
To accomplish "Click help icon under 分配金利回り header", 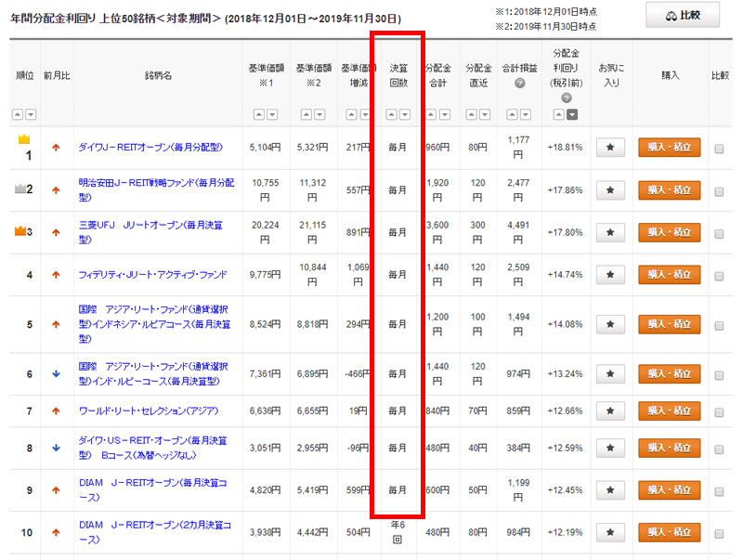I will [565, 97].
